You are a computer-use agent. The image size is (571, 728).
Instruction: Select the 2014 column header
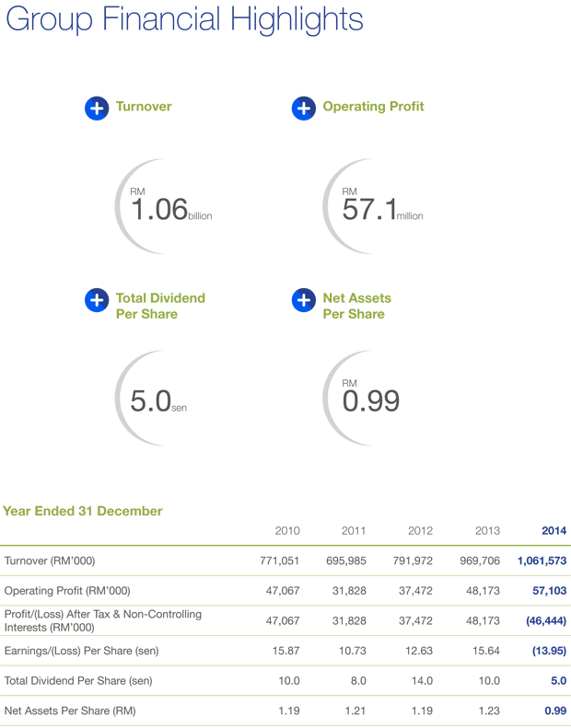click(x=554, y=531)
